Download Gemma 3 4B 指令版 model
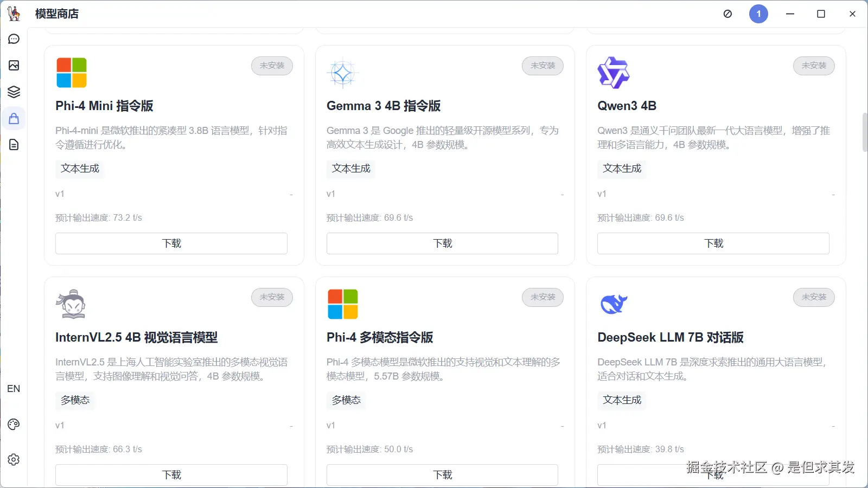Screen dimensions: 868x488 tap(442, 243)
